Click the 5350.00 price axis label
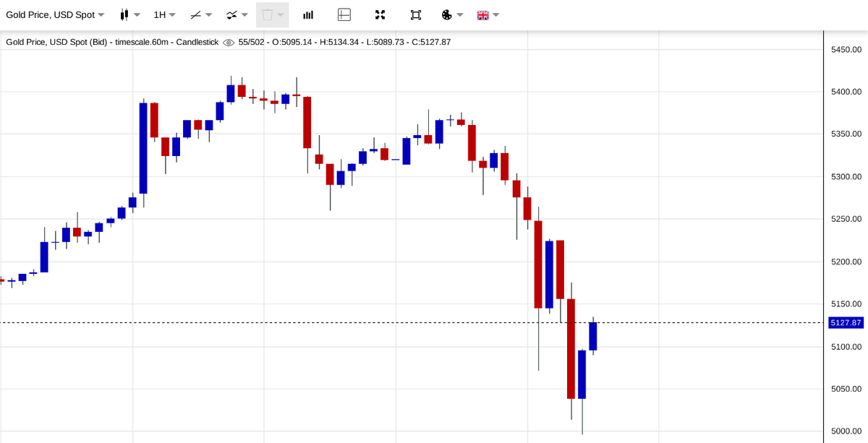The height and width of the screenshot is (443, 868). coord(846,134)
